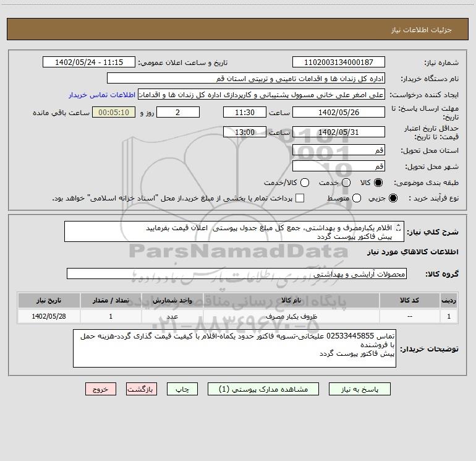476x461 pixels.
Task: Click the گروه کالا field محصولات آرایشی و بهداشتی
Action: pos(237,274)
